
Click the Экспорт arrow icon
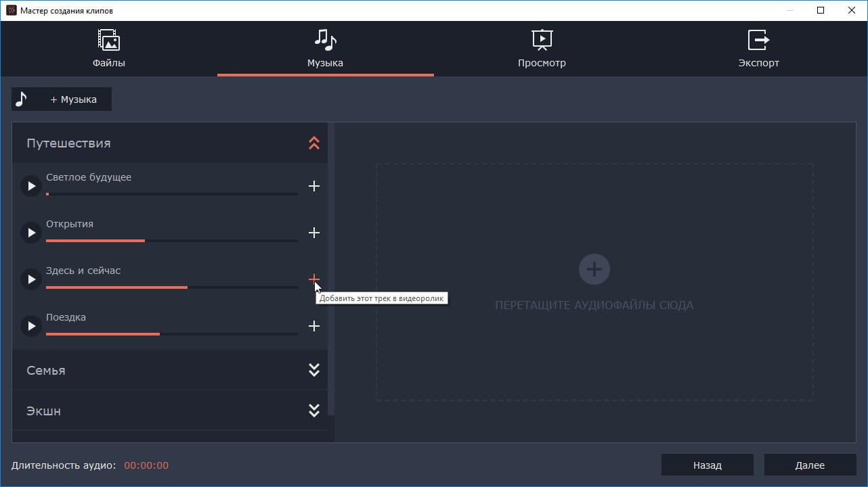click(758, 40)
